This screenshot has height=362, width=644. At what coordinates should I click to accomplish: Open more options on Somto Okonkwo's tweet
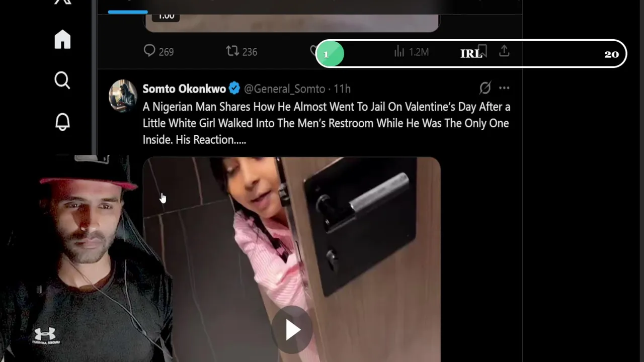click(x=504, y=88)
